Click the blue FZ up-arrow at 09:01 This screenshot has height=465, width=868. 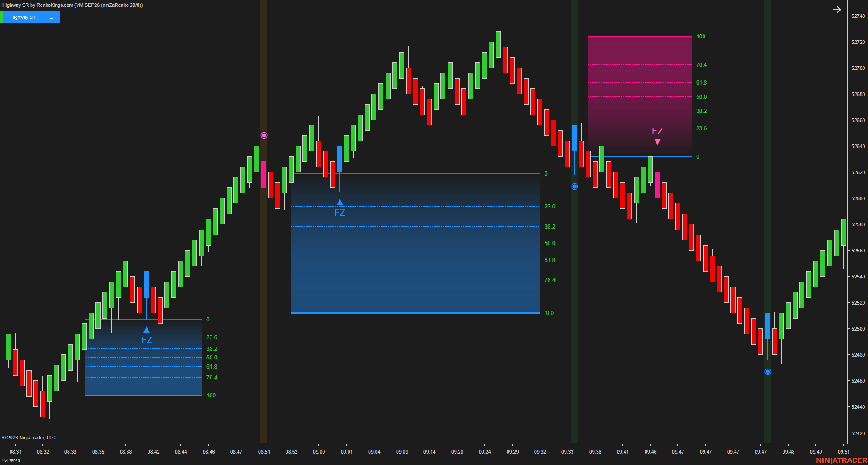pyautogui.click(x=339, y=202)
